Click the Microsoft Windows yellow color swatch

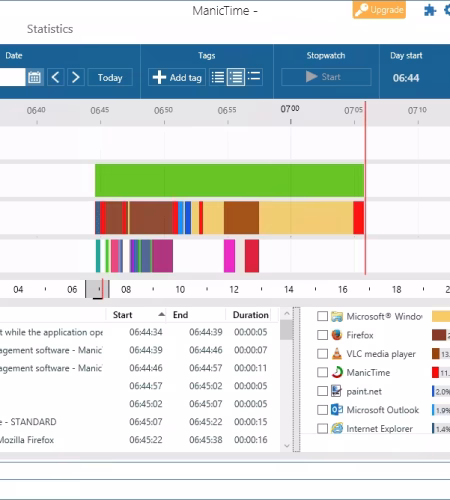click(x=441, y=316)
